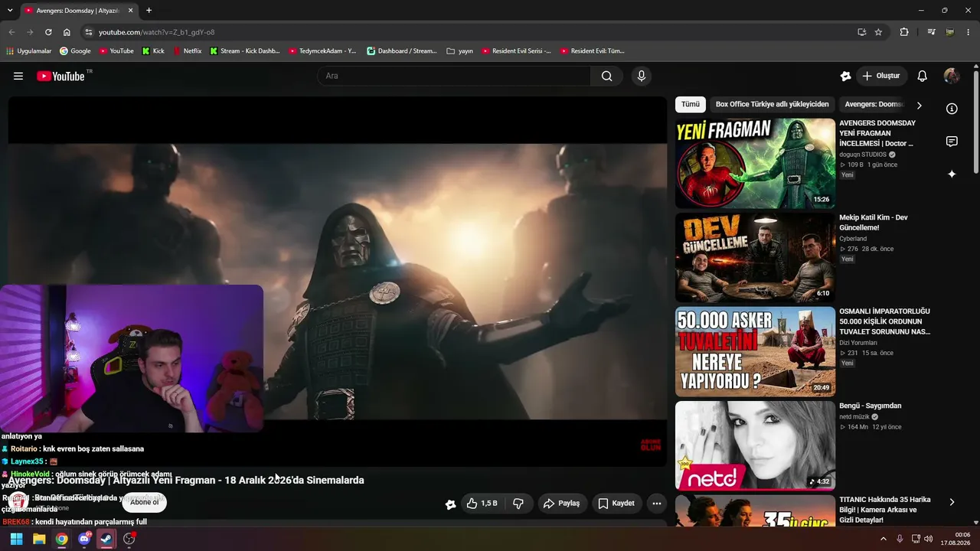The image size is (980, 551).
Task: Focus the Ara search box
Action: (x=453, y=76)
